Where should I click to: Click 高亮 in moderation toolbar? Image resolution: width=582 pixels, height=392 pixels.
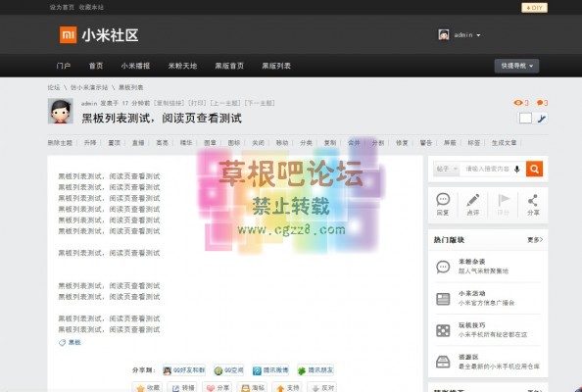coord(163,143)
